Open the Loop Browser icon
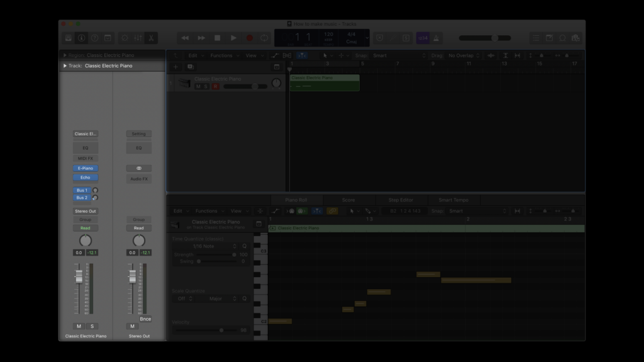The image size is (644, 362). click(562, 38)
